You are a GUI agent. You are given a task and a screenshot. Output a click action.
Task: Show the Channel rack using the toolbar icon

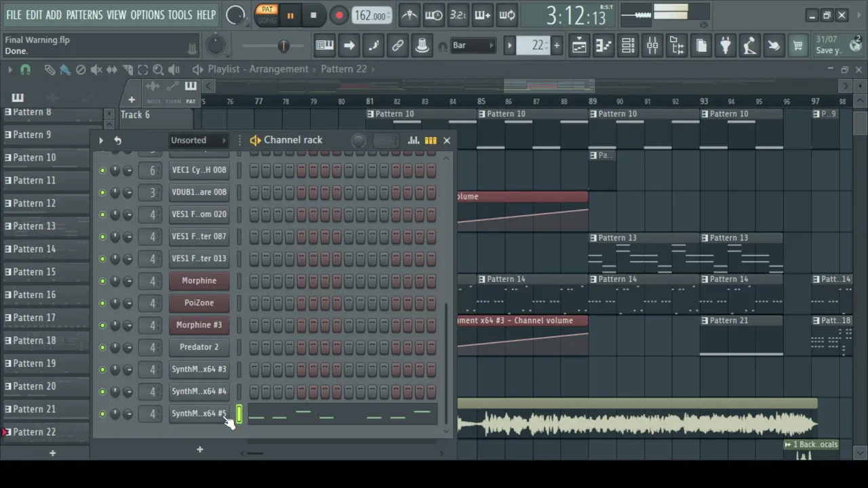pyautogui.click(x=628, y=46)
